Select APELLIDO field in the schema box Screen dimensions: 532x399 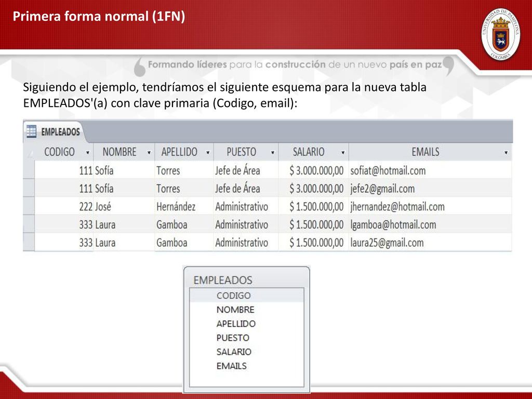click(x=247, y=324)
